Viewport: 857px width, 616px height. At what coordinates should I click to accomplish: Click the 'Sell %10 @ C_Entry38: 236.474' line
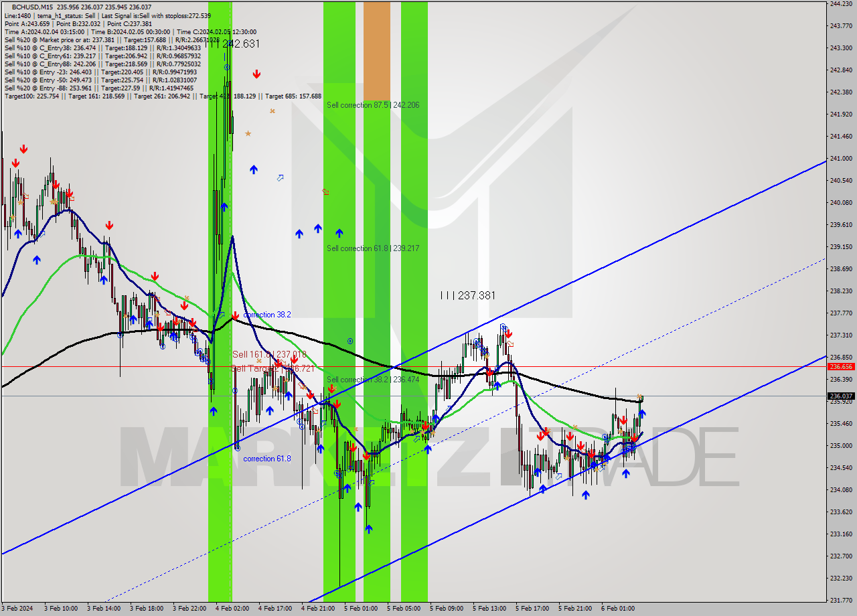point(102,48)
